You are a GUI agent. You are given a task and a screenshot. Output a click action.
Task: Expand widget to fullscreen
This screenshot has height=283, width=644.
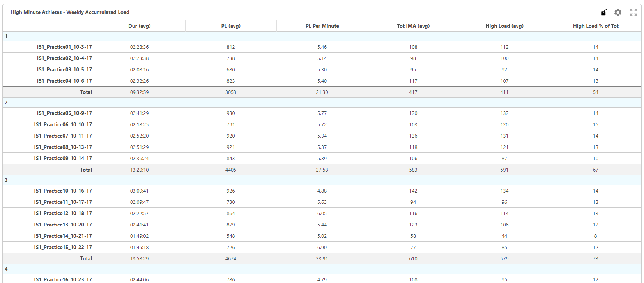(633, 12)
